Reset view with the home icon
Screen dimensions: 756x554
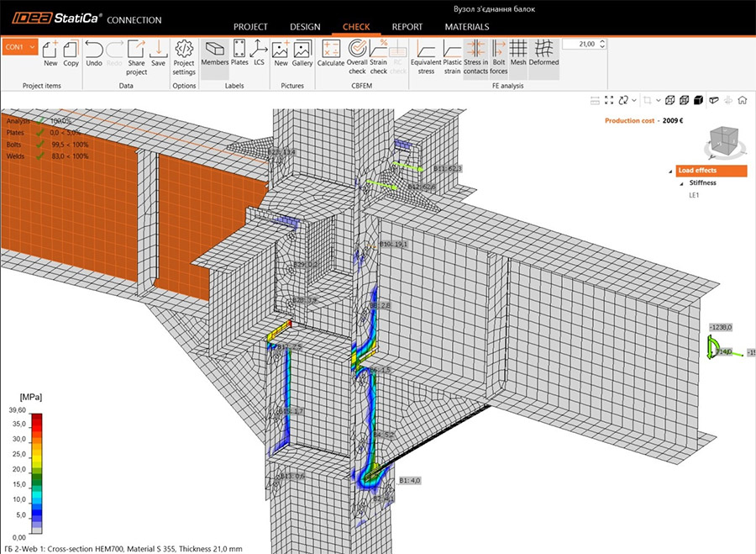pyautogui.click(x=743, y=101)
